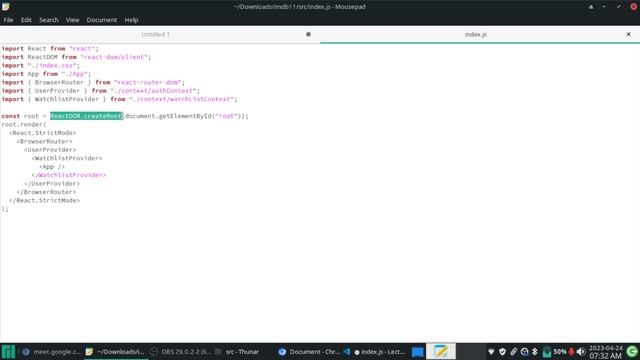Click the opening <BrowserRouter> tag
The width and height of the screenshot is (640, 360).
(x=44, y=141)
